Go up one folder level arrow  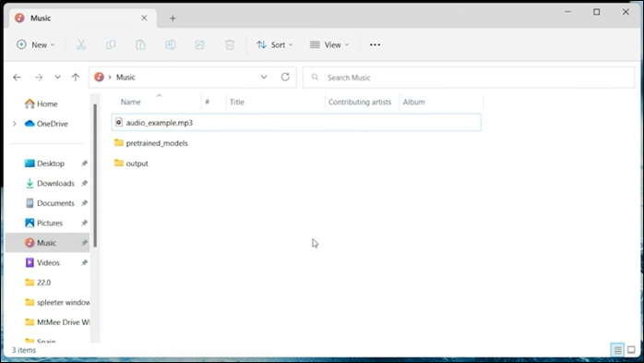pos(76,78)
